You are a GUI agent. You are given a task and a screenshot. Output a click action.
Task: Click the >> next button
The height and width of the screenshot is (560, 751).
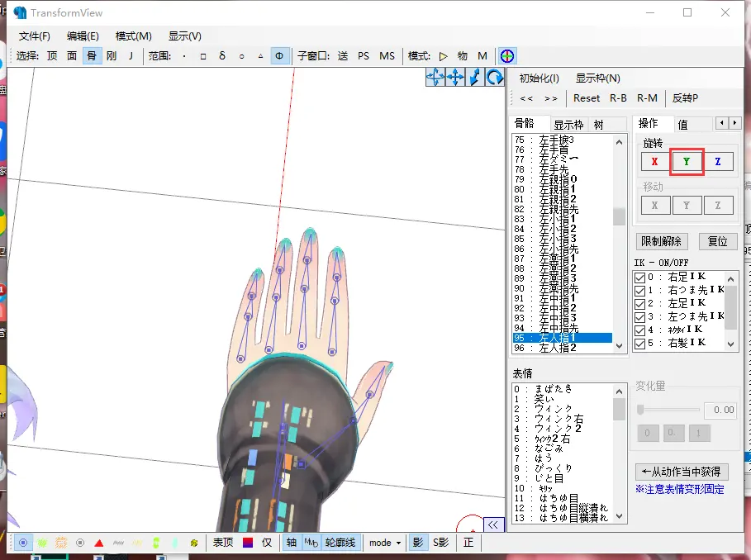[x=551, y=98]
